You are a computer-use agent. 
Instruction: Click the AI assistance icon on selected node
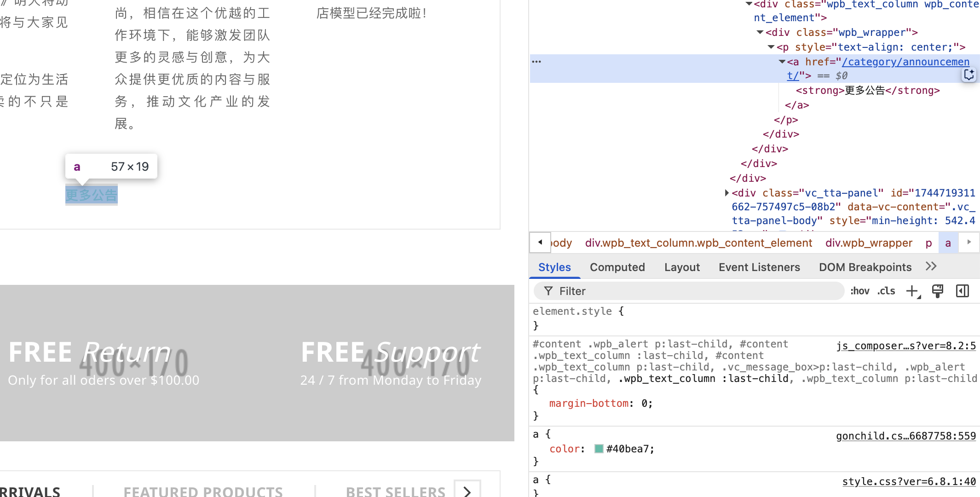click(x=969, y=75)
